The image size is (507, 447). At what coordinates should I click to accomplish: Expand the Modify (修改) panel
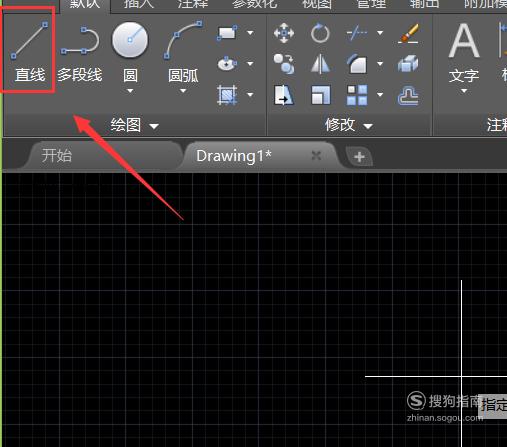349,126
